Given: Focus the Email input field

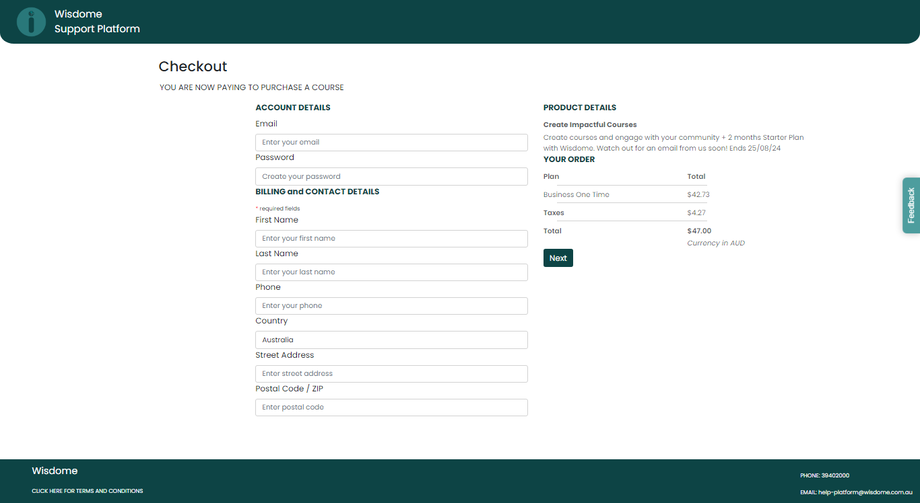Looking at the screenshot, I should click(391, 143).
